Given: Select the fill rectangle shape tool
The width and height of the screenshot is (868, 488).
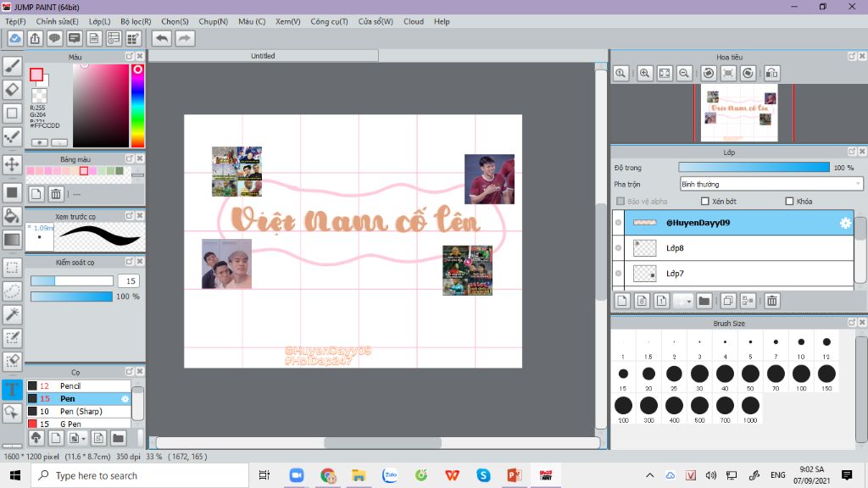Looking at the screenshot, I should coord(12,193).
